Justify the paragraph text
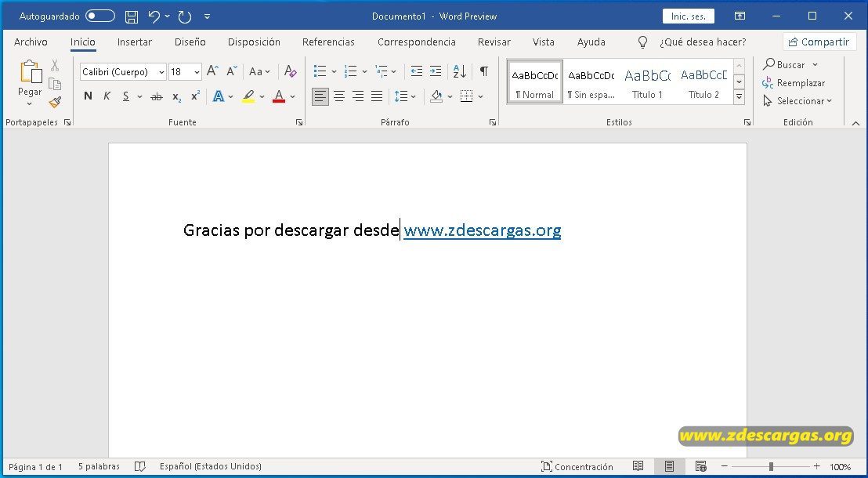 pyautogui.click(x=377, y=96)
